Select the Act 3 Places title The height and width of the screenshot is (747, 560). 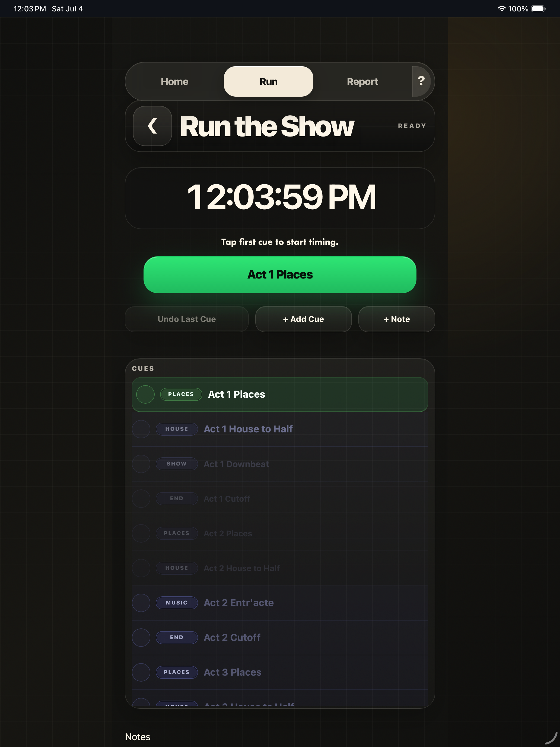233,672
